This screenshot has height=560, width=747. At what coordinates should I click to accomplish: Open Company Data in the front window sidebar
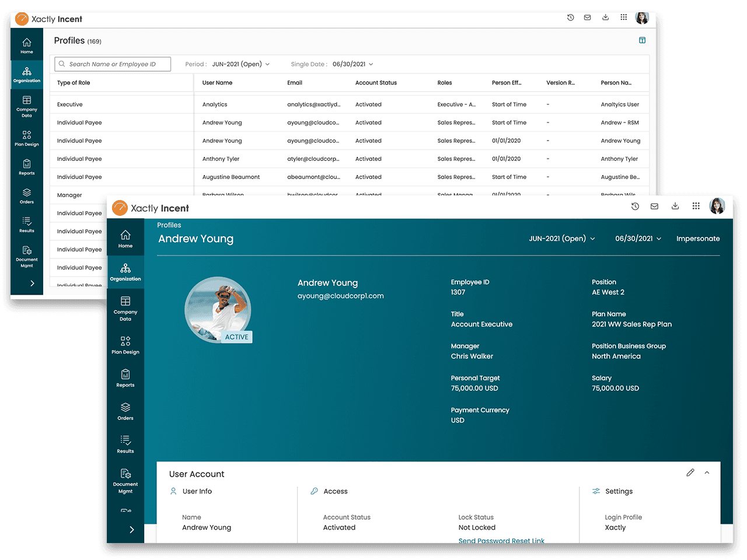point(125,308)
